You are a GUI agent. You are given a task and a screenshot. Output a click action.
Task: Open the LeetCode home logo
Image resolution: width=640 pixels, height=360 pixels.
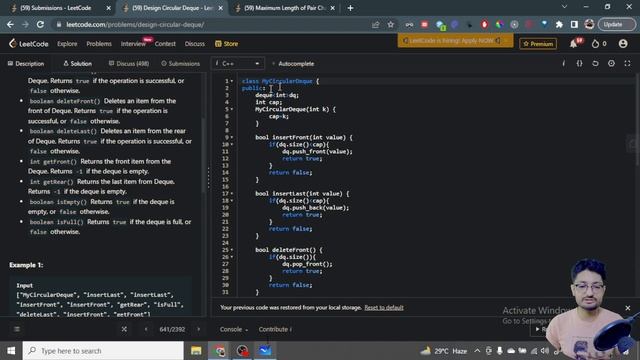[x=29, y=44]
